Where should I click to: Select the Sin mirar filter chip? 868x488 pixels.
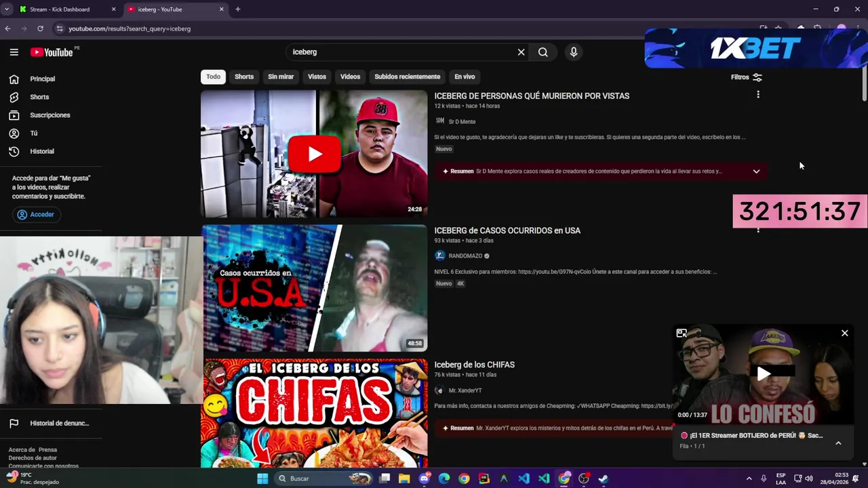point(281,77)
